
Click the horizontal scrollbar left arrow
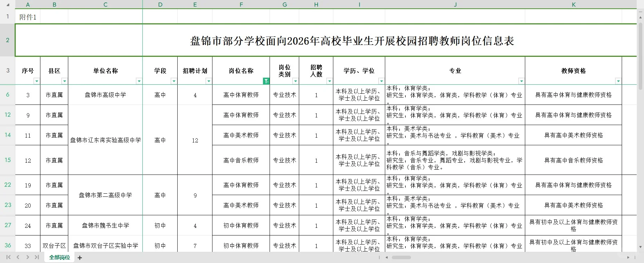(x=387, y=257)
